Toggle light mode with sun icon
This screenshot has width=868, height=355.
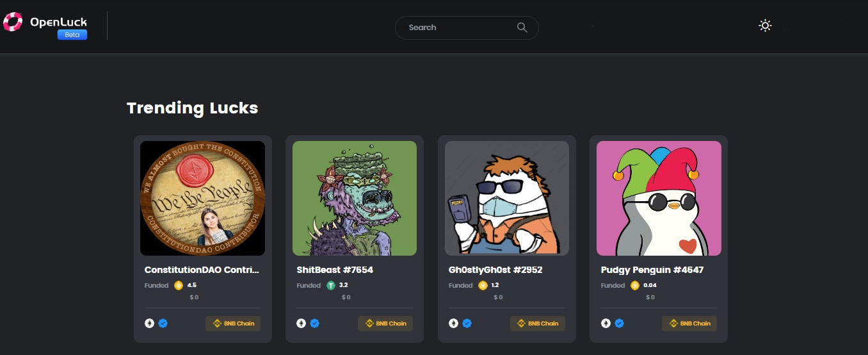[765, 26]
